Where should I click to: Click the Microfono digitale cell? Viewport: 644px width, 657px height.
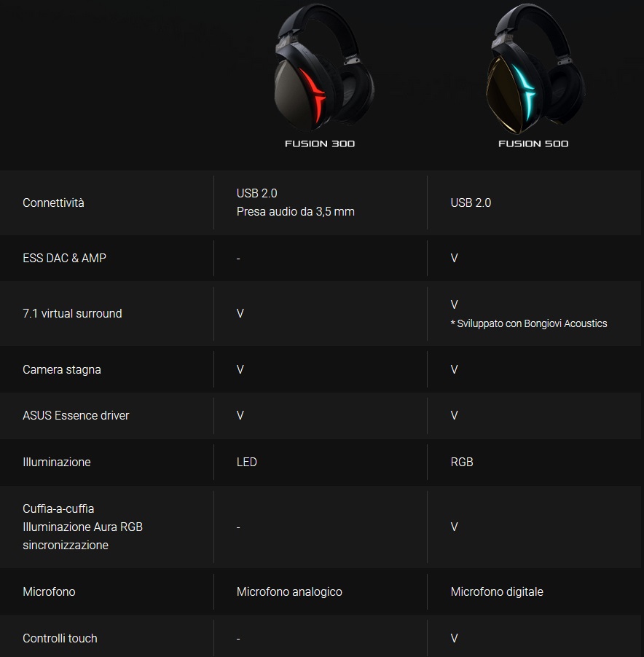(497, 591)
